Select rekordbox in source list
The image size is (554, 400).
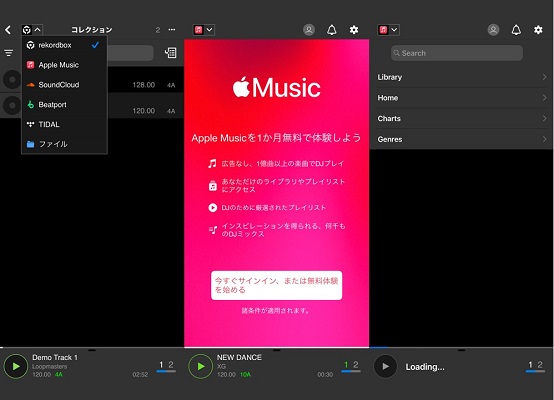[64, 45]
